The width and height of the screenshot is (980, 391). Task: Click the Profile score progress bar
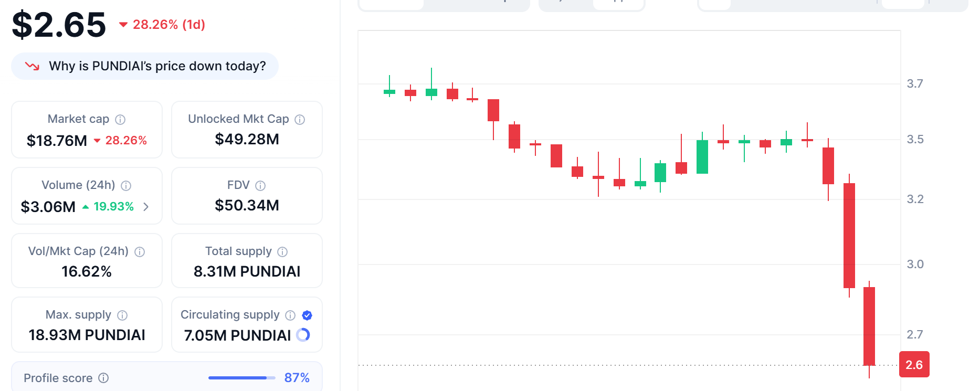click(241, 378)
